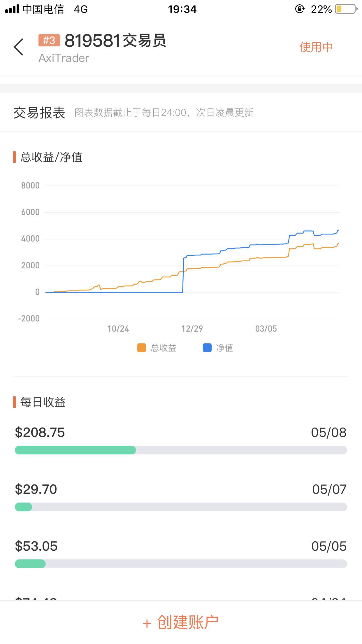Toggle the orange 总收益 legend swatch
Image resolution: width=362 pixels, height=644 pixels.
coord(142,348)
